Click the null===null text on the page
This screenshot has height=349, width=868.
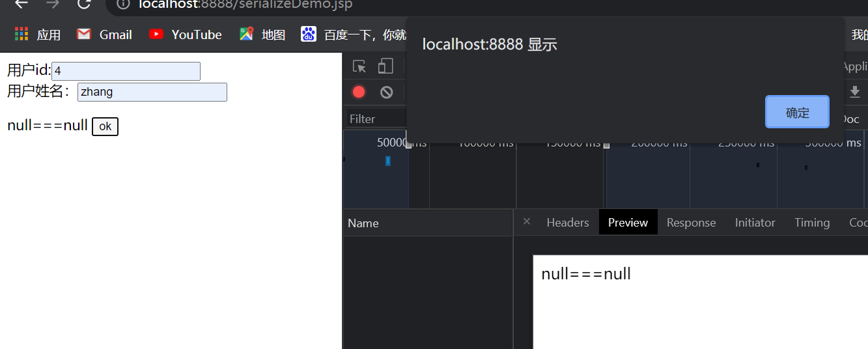pyautogui.click(x=48, y=126)
